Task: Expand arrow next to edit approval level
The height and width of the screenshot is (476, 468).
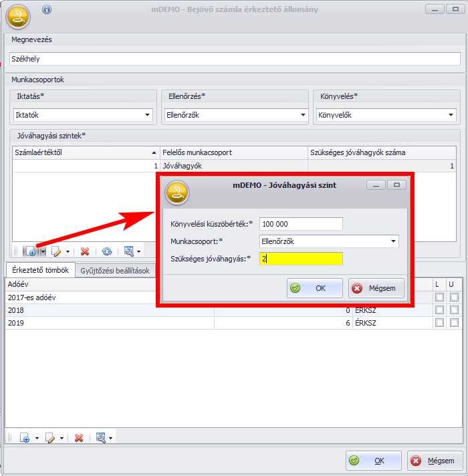Action: click(x=68, y=251)
